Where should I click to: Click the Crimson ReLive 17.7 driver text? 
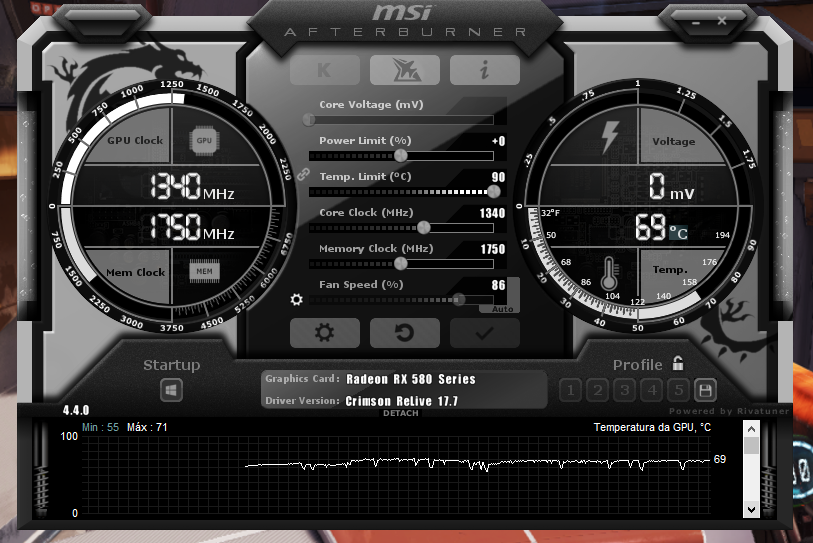pyautogui.click(x=401, y=401)
